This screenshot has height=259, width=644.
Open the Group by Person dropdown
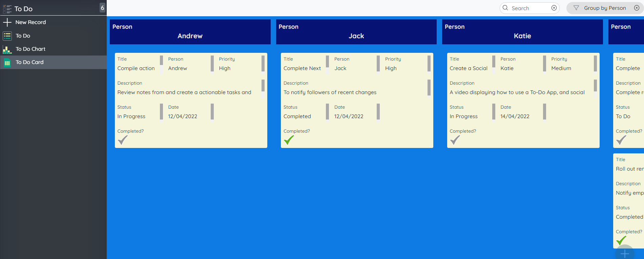click(605, 8)
